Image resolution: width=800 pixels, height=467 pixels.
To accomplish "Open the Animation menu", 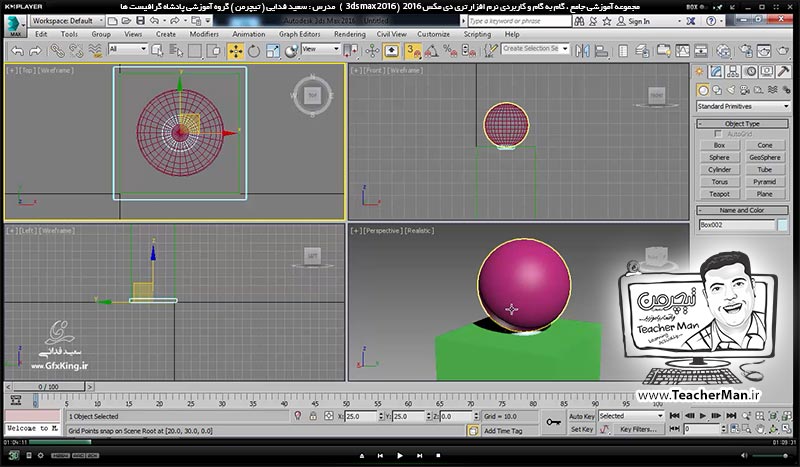I will click(249, 34).
